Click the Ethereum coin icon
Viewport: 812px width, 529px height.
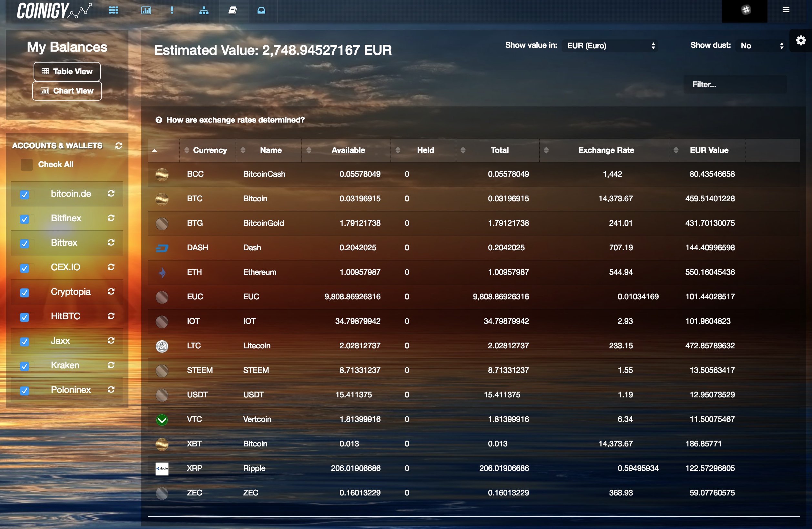click(162, 273)
